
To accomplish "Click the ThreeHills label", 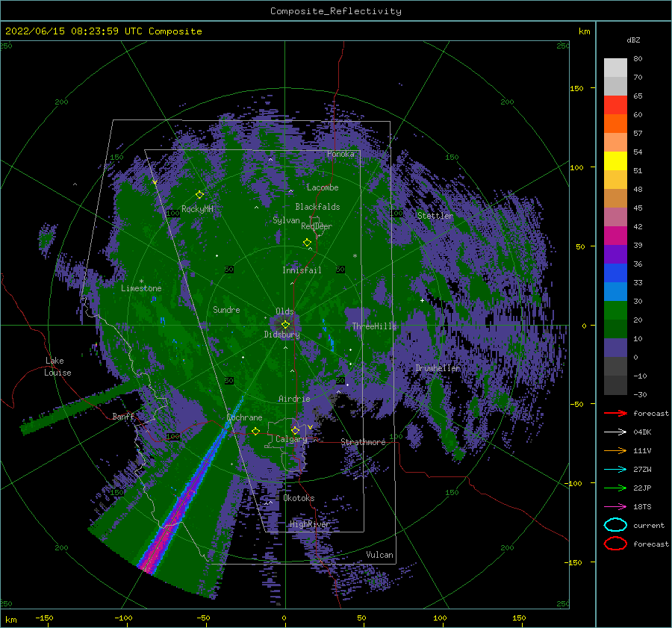I will [374, 326].
